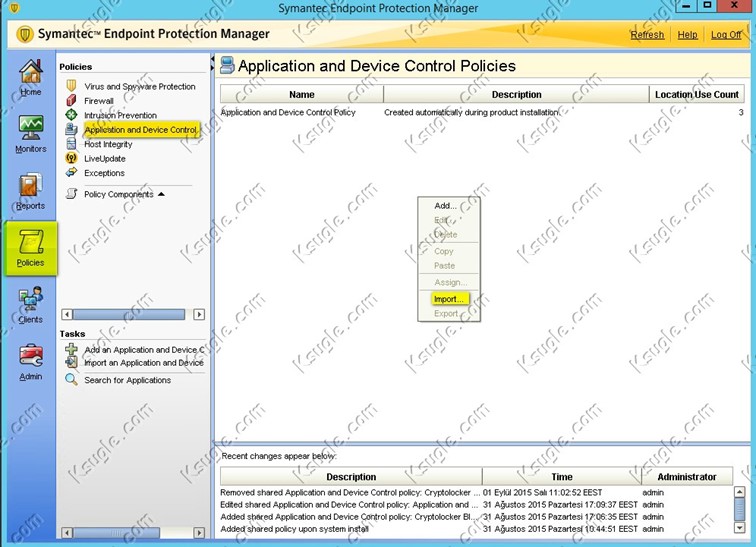
Task: Select LiveUpdate policy type
Action: (105, 159)
